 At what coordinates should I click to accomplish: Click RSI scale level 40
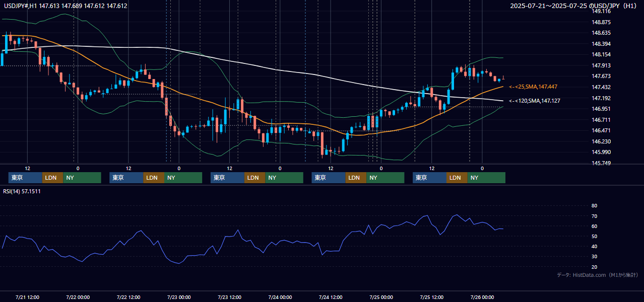pos(594,246)
